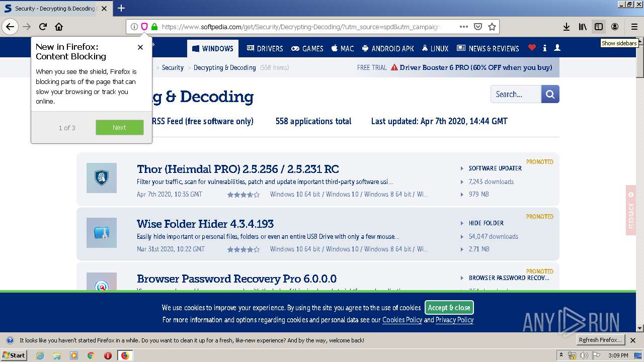This screenshot has width=644, height=362.
Task: Focus the Softpedia search field
Action: click(x=516, y=94)
